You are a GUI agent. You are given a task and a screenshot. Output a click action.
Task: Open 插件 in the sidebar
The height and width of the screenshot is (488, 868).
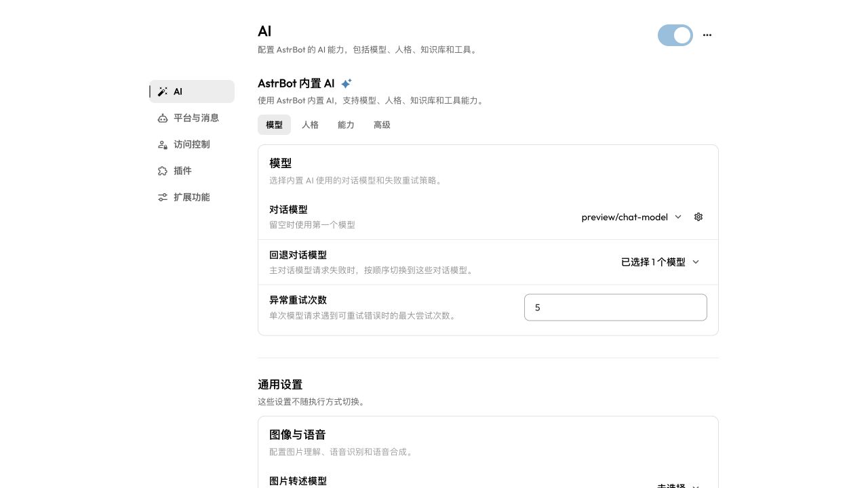coord(192,171)
